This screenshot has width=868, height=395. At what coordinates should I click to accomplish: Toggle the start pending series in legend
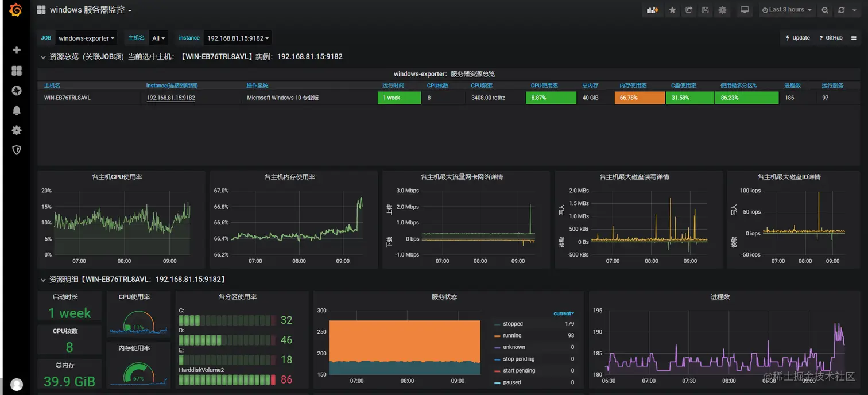pos(519,370)
